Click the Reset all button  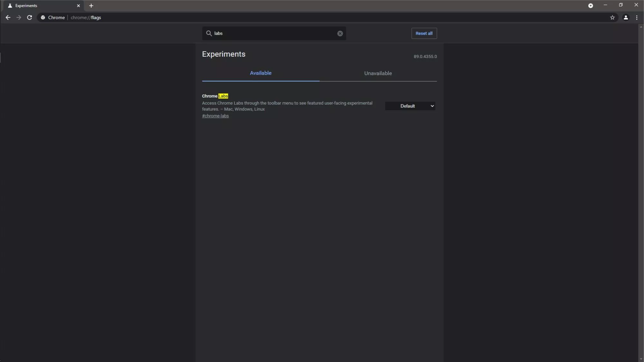(424, 33)
